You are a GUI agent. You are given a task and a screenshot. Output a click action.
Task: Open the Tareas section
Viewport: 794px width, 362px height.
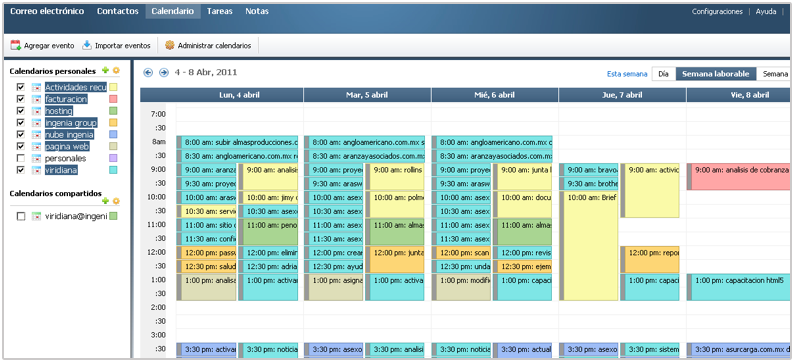(220, 11)
